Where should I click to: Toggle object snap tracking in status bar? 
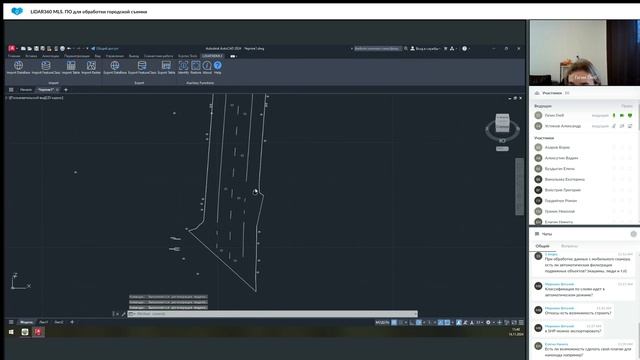pos(440,322)
